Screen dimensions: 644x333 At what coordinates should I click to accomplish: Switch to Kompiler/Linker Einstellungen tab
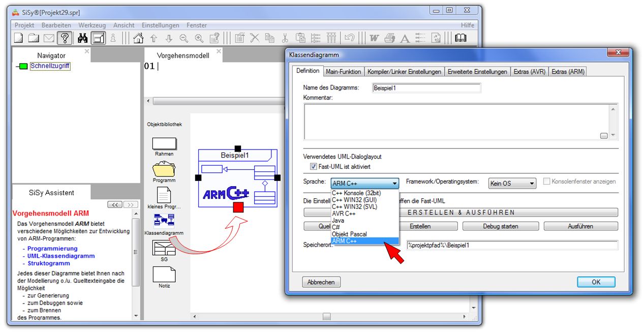(x=404, y=72)
